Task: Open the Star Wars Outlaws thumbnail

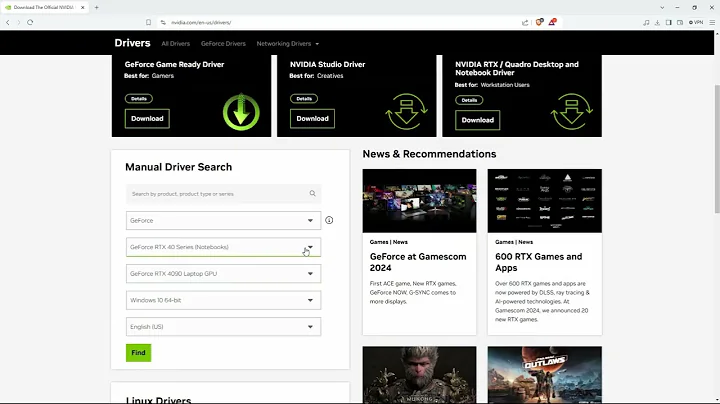Action: (x=545, y=375)
